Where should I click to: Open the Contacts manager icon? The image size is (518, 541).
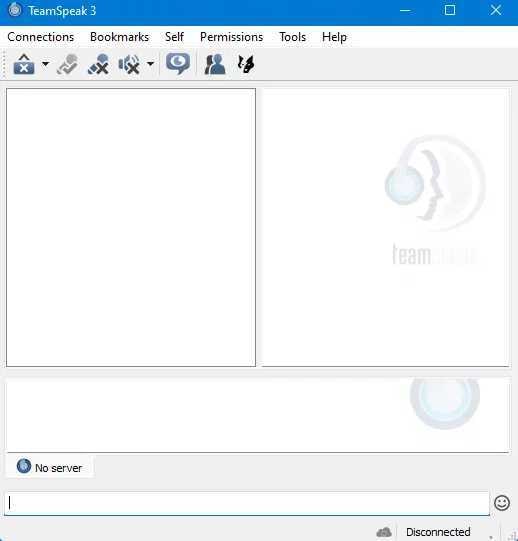[x=215, y=64]
